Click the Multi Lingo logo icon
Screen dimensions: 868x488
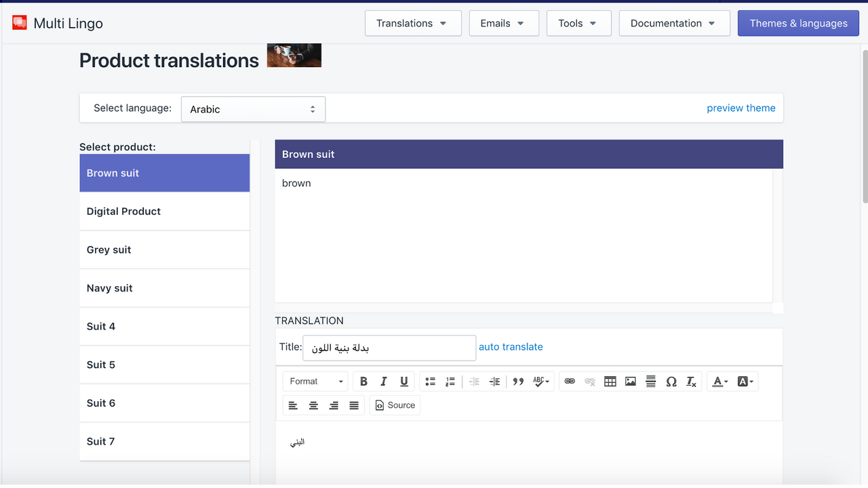click(x=20, y=23)
